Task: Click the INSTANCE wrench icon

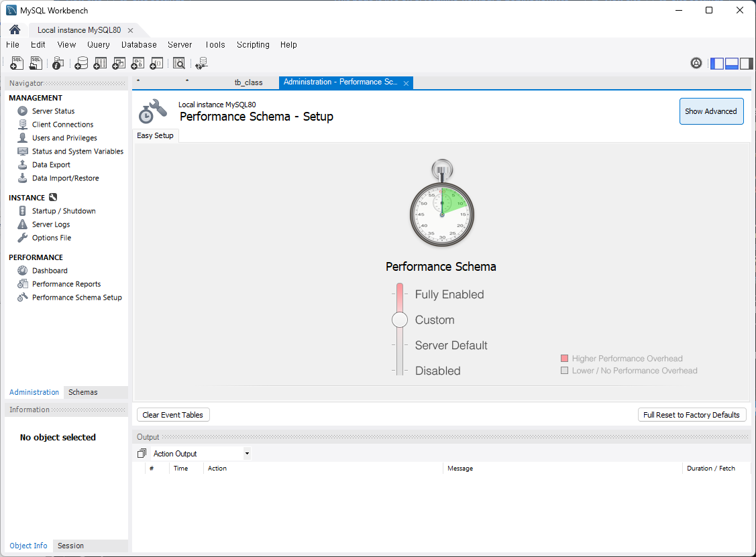Action: 53,197
